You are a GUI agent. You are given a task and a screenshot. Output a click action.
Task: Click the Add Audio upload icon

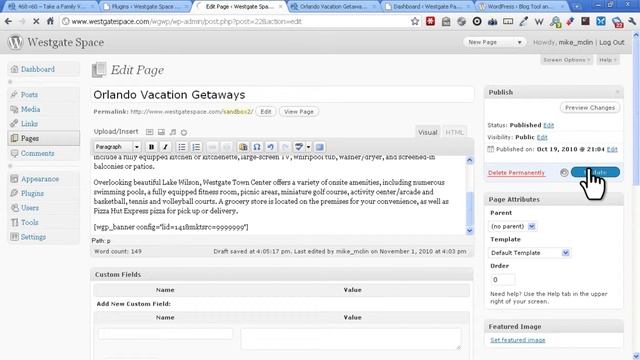(x=173, y=132)
